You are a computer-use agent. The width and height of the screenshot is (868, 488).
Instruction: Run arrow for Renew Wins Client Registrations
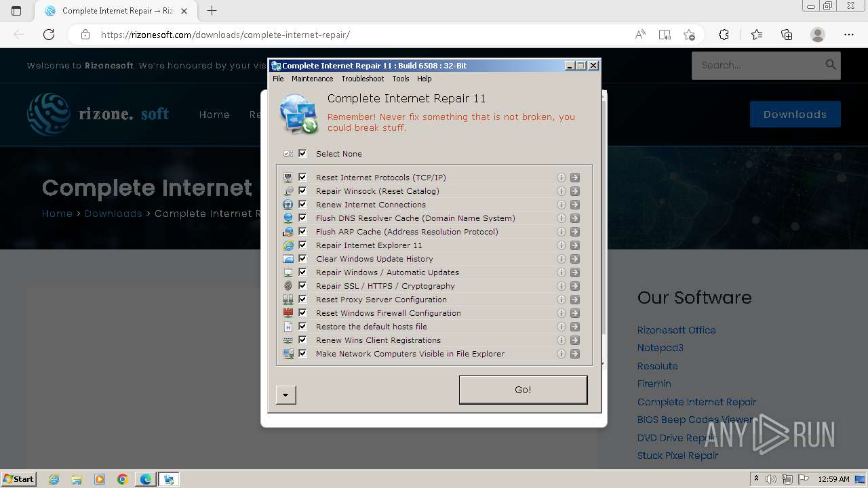tap(575, 340)
